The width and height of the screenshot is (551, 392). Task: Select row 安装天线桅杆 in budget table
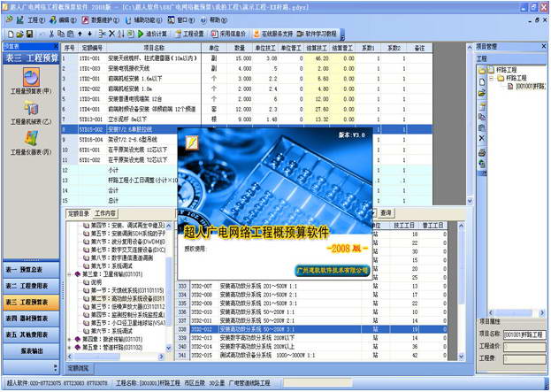coord(247,58)
